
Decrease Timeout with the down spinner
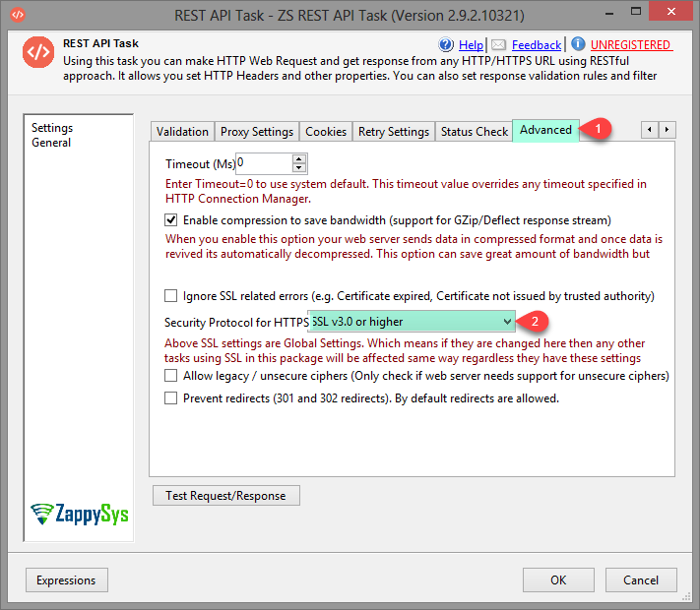pyautogui.click(x=299, y=168)
